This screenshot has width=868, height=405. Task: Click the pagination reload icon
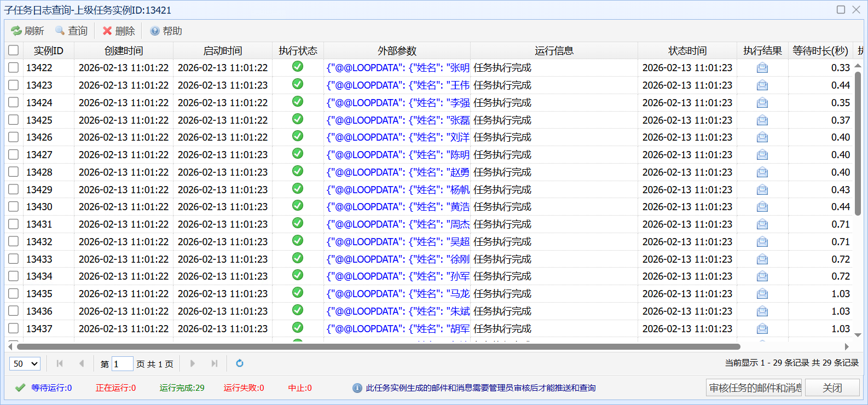(239, 363)
